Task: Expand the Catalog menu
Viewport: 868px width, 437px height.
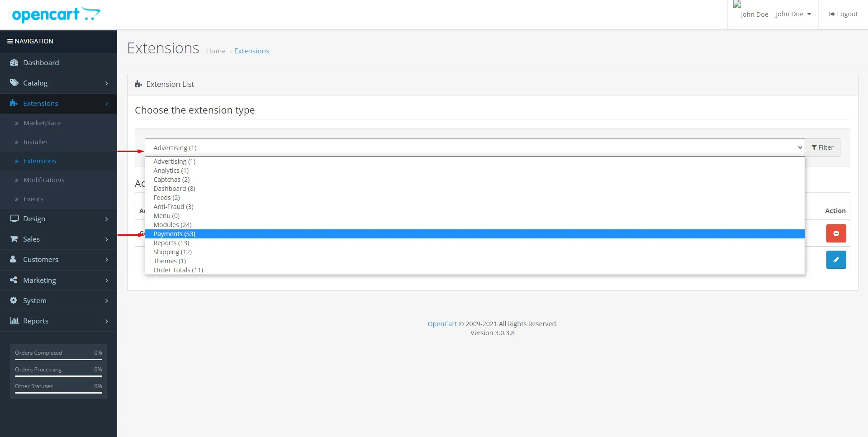Action: point(58,83)
